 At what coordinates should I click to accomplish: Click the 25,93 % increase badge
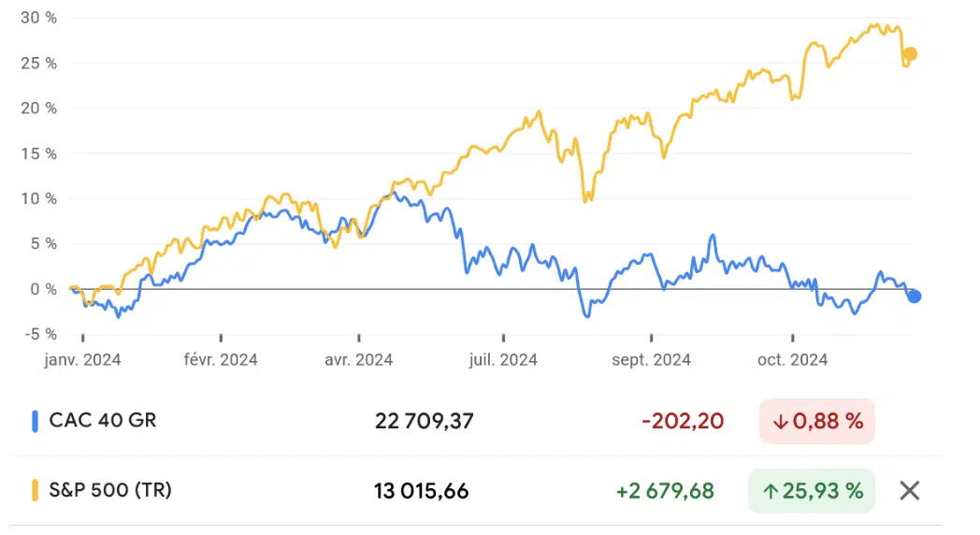[x=811, y=491]
